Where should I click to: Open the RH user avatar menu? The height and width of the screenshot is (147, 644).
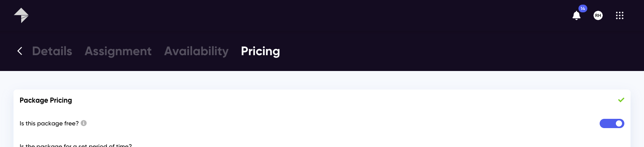pos(598,15)
